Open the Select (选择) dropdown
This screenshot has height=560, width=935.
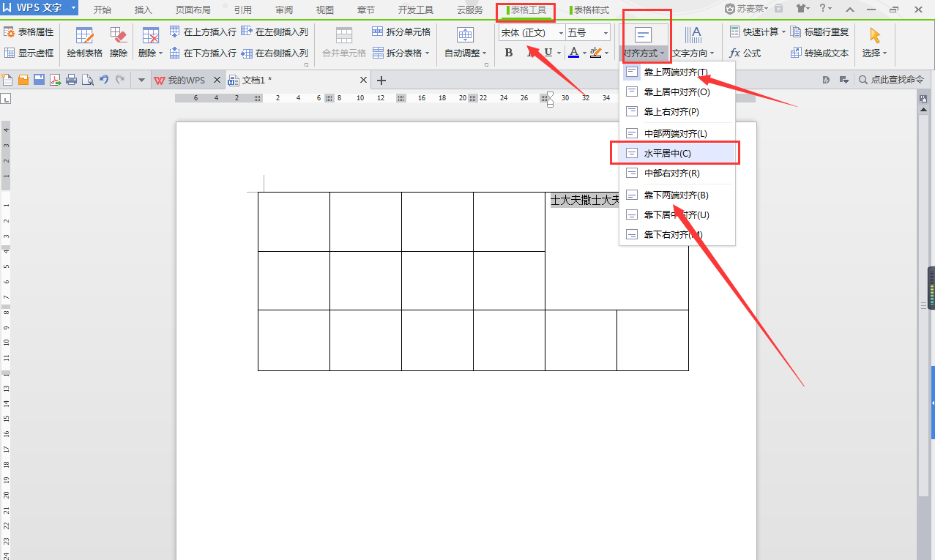874,43
